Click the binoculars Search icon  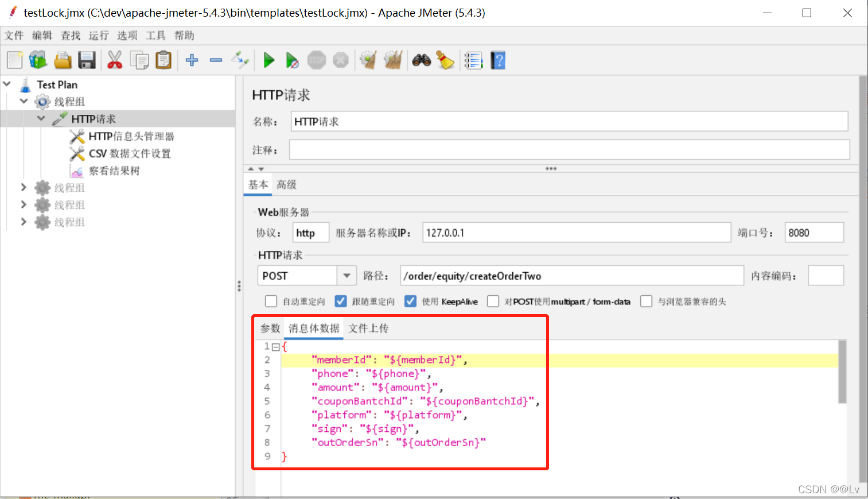tap(422, 60)
